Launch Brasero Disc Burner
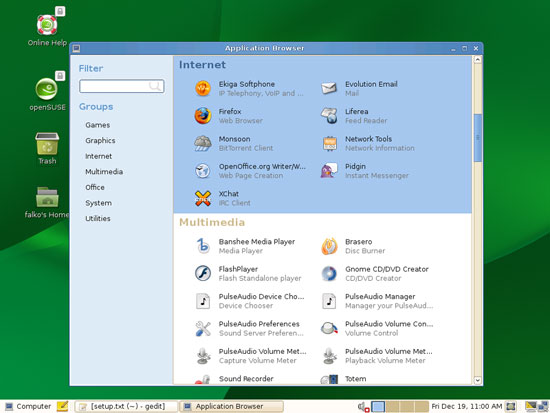This screenshot has height=413, width=550. pyautogui.click(x=353, y=246)
